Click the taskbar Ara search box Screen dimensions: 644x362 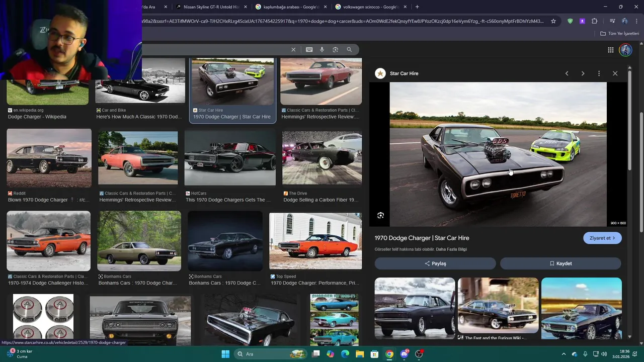[271, 354]
